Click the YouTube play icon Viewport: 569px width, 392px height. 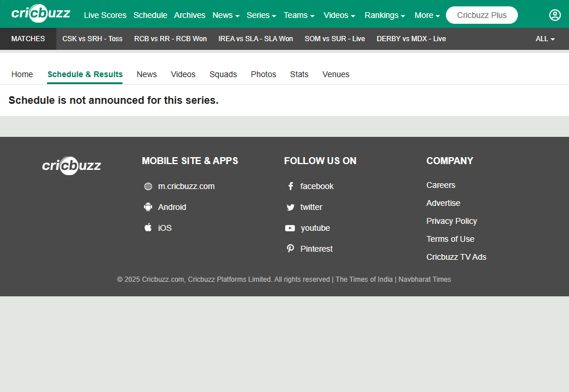(x=290, y=228)
